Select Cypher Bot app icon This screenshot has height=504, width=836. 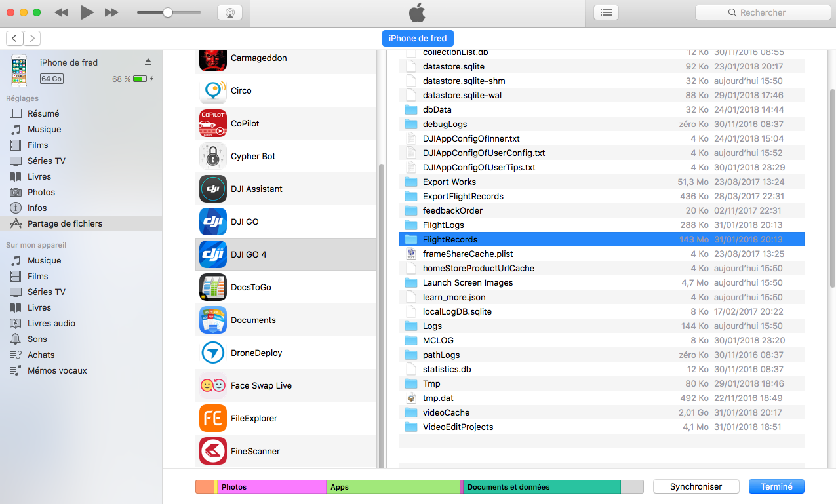coord(213,156)
